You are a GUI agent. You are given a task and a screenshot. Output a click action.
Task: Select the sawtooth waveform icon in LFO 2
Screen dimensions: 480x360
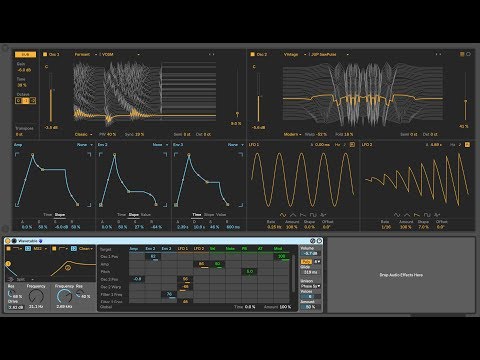coord(417,215)
